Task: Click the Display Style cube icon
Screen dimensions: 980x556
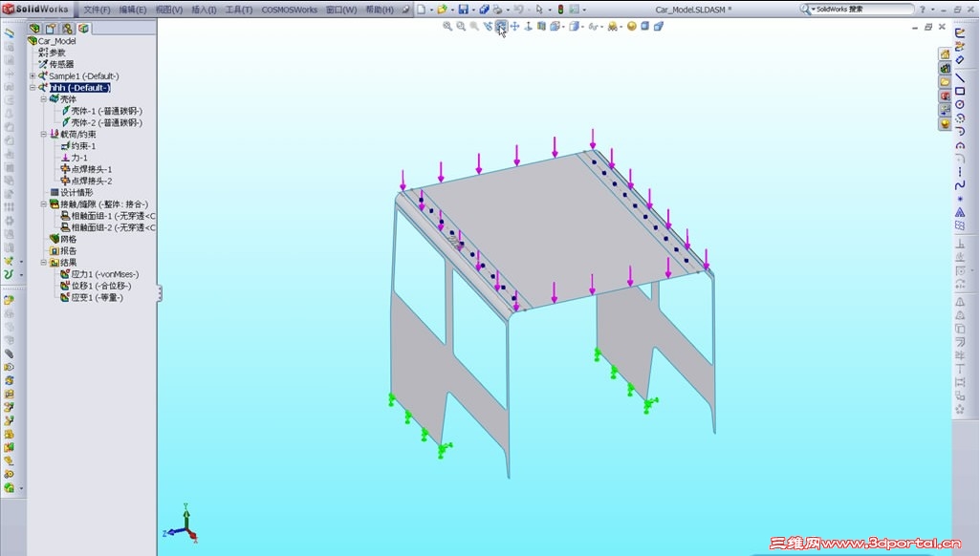Action: click(574, 26)
